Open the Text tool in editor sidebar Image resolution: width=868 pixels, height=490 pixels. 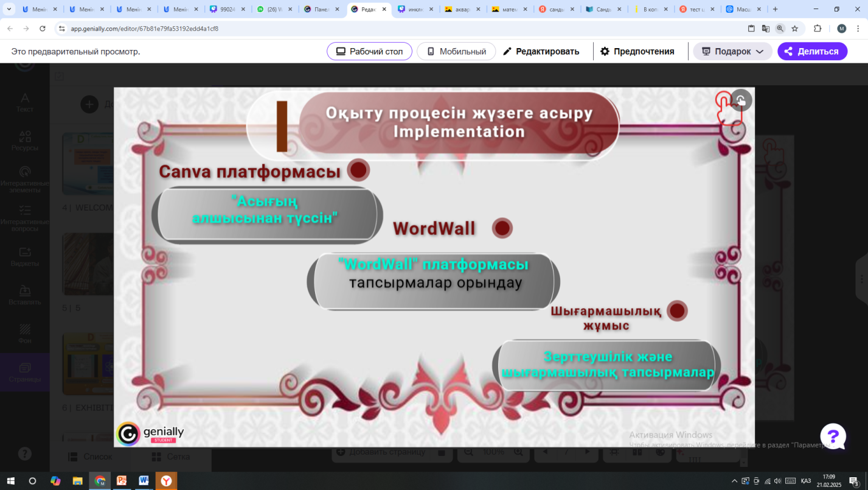pyautogui.click(x=25, y=102)
